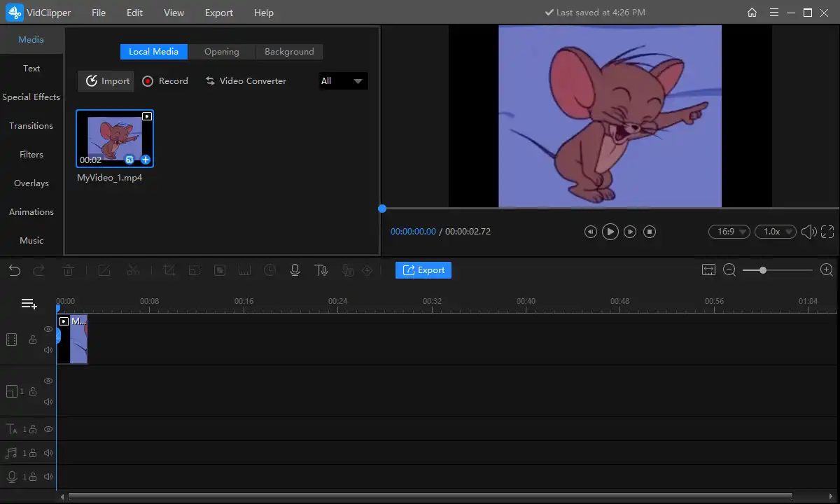Open the Special Effects sidebar panel
840x504 pixels.
(31, 97)
